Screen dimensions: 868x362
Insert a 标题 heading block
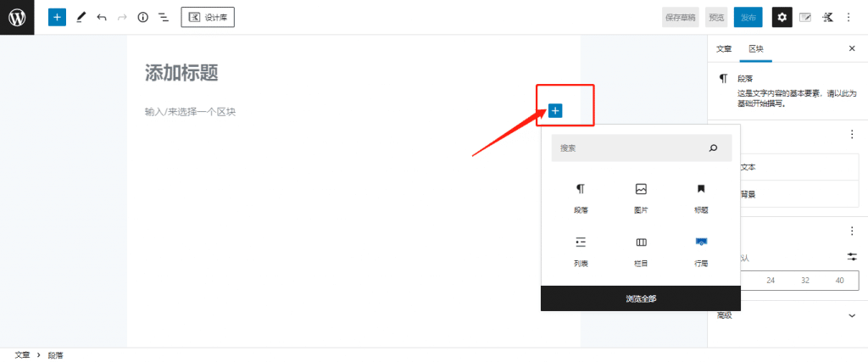[x=701, y=198]
